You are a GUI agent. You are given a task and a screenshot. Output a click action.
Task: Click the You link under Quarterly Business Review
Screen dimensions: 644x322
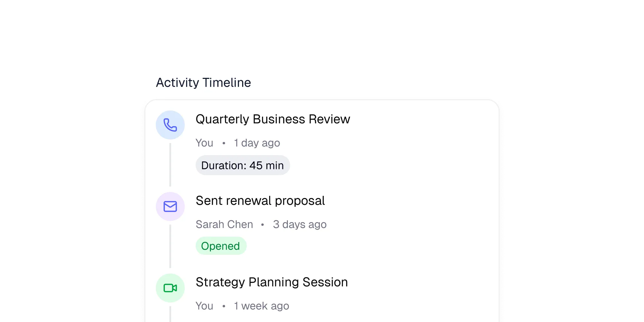pyautogui.click(x=204, y=143)
